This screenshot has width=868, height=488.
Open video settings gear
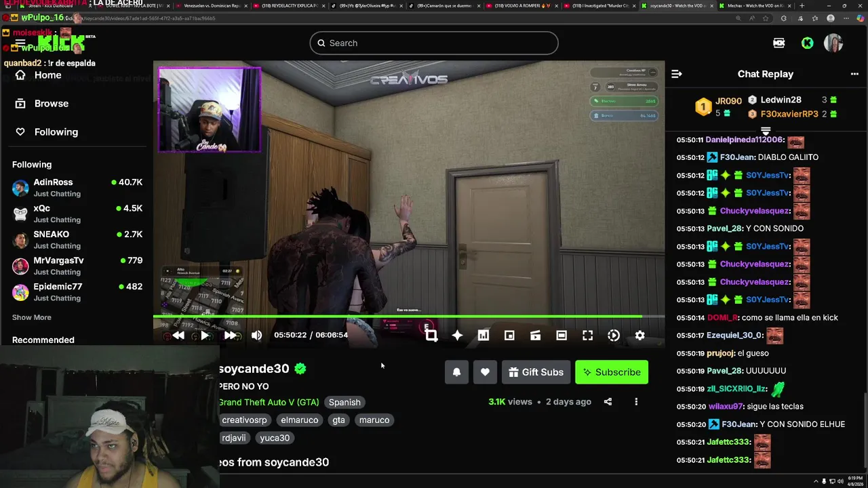pyautogui.click(x=639, y=335)
